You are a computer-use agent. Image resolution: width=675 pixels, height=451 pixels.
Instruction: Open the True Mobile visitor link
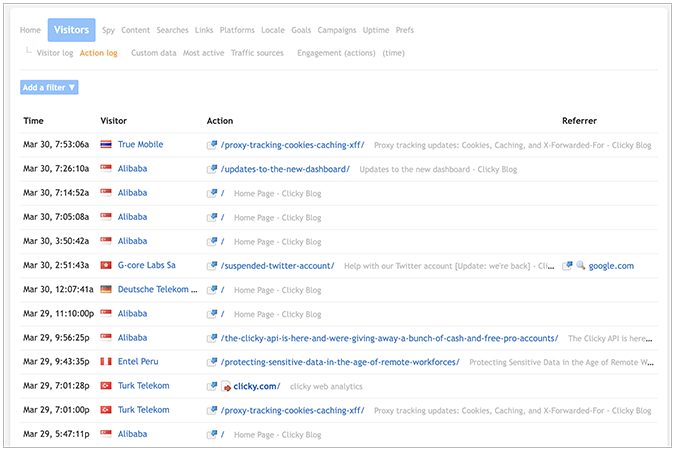[x=140, y=145]
